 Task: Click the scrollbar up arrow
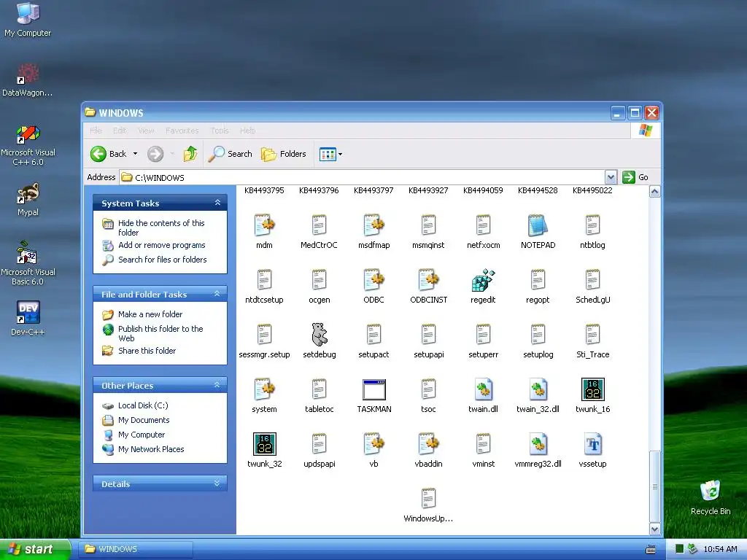(654, 192)
